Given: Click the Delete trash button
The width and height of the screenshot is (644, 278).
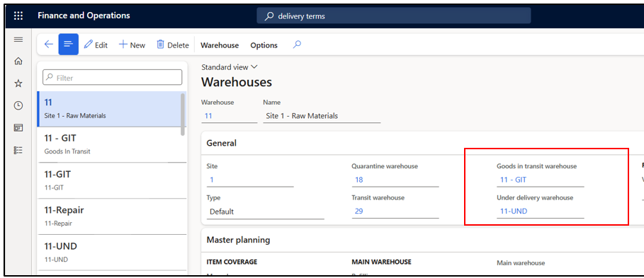Looking at the screenshot, I should (172, 45).
